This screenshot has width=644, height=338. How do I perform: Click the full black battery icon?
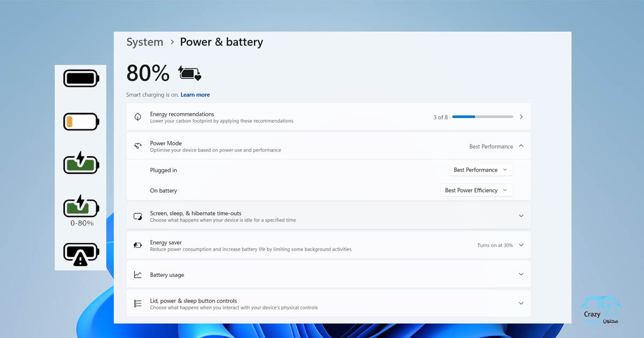pyautogui.click(x=81, y=78)
